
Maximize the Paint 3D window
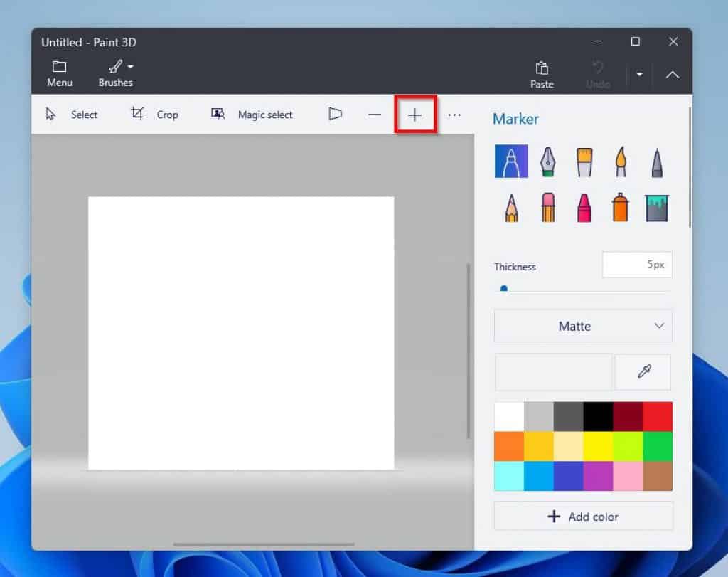(x=635, y=41)
